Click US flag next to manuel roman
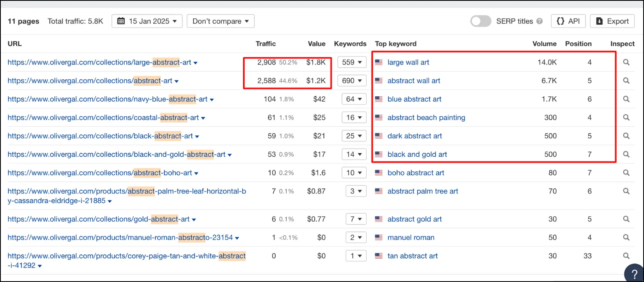The width and height of the screenshot is (644, 282). click(x=379, y=238)
